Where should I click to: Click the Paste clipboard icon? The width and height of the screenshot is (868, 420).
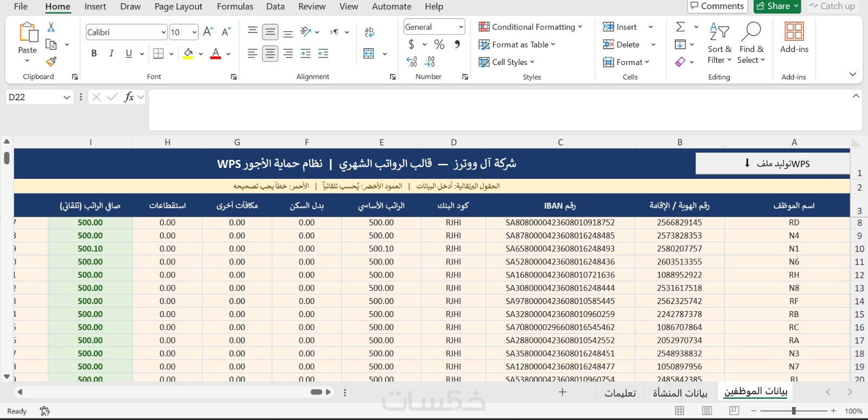tap(28, 33)
